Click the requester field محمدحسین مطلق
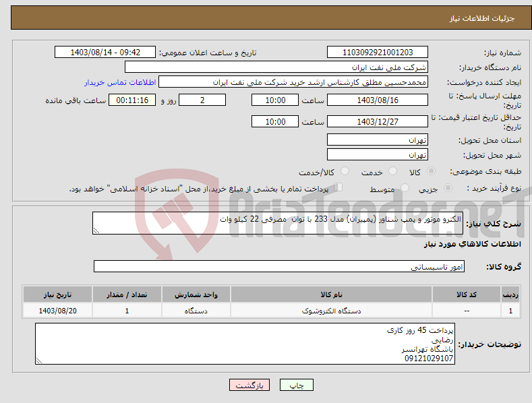This screenshot has width=532, height=403. [x=293, y=82]
